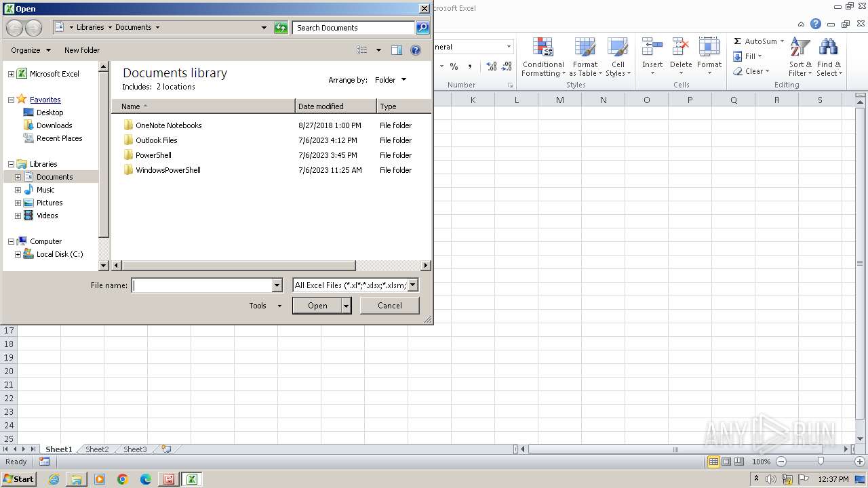Switch to Sheet2 tab

(x=97, y=449)
